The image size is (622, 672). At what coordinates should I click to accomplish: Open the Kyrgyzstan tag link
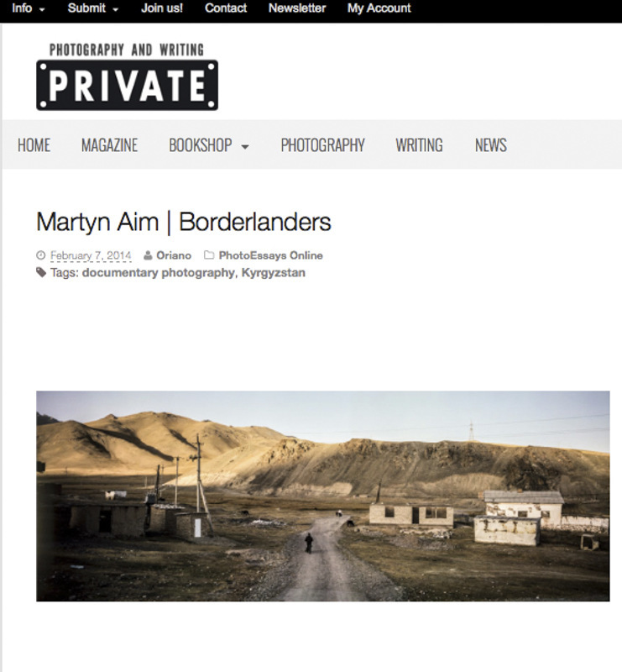(x=274, y=272)
